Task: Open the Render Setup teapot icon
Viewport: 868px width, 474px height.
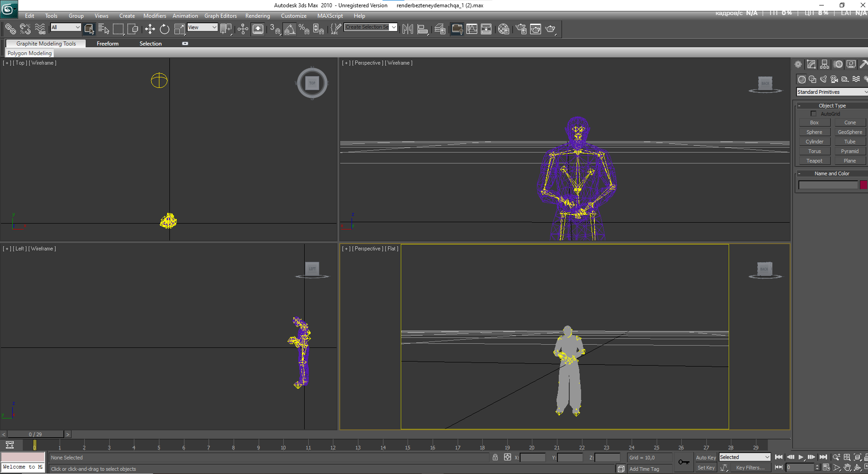Action: click(521, 29)
